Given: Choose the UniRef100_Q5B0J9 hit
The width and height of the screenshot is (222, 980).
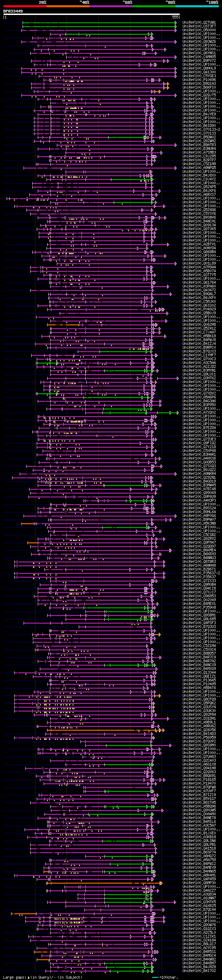Looking at the screenshot, I should tap(199, 313).
